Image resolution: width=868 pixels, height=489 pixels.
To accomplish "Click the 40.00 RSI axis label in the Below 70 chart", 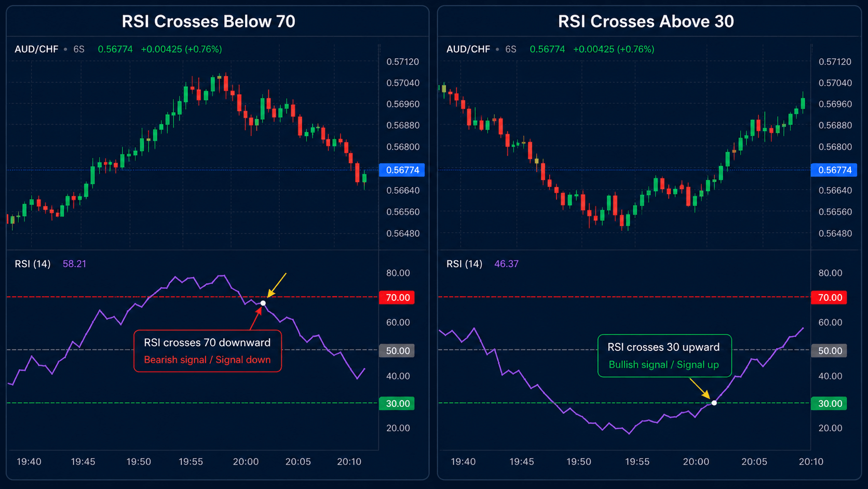I will coord(398,376).
